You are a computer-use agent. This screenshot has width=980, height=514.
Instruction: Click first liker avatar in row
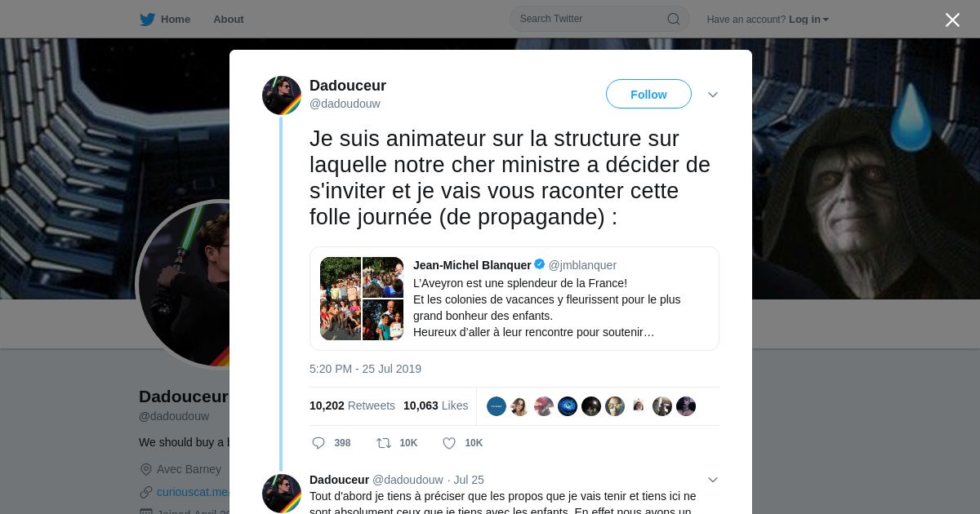click(497, 406)
